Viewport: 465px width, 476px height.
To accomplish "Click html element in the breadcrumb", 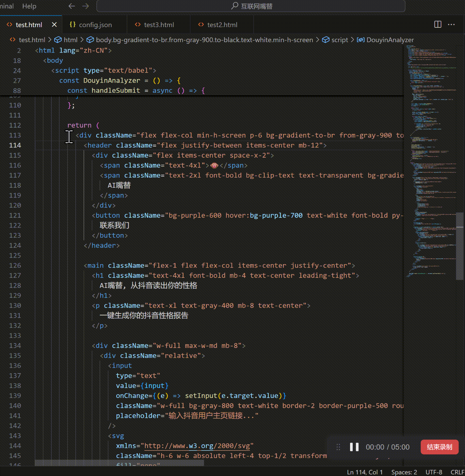I will point(71,40).
